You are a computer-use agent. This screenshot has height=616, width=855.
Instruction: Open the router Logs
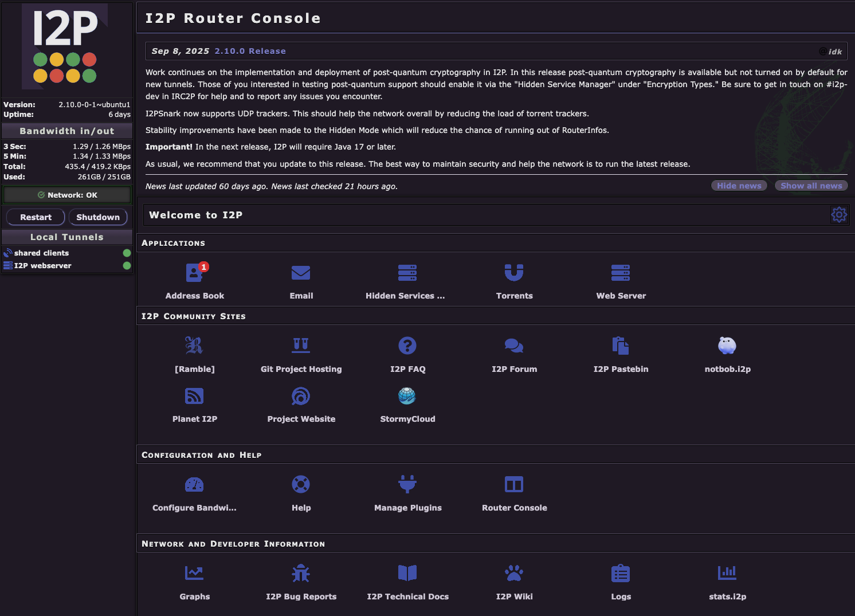pos(621,580)
